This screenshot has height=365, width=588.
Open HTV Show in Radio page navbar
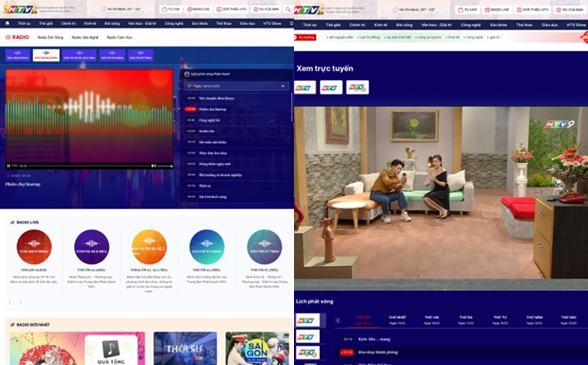273,23
